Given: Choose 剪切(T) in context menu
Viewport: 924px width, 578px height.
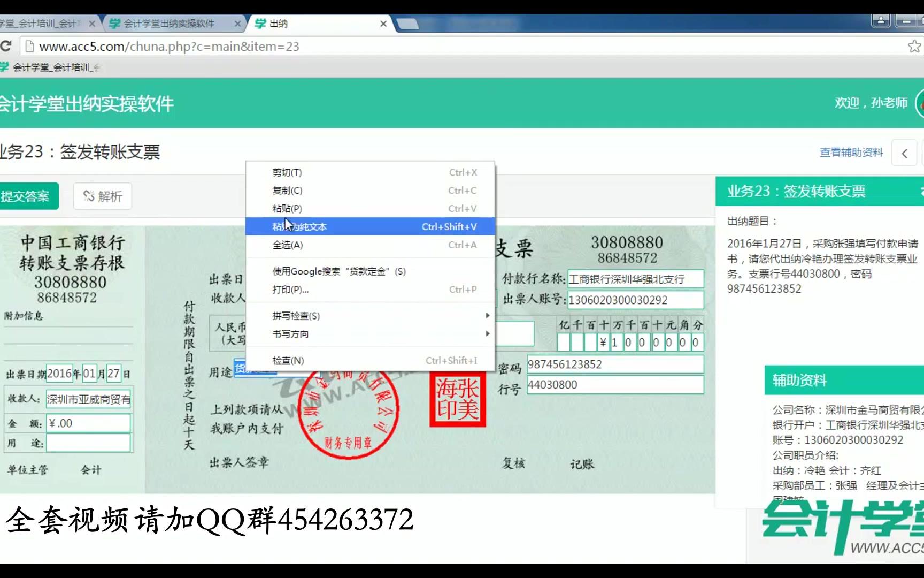Looking at the screenshot, I should (x=370, y=172).
